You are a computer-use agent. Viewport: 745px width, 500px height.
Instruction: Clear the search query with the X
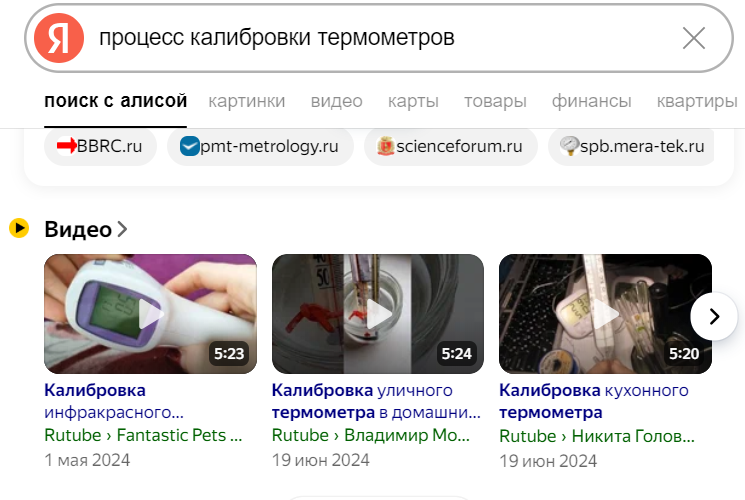(x=694, y=38)
